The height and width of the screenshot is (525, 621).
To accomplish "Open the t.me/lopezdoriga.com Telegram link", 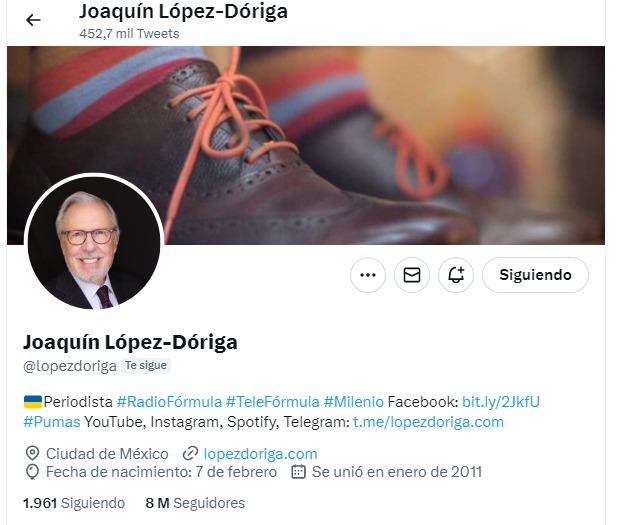I will [x=429, y=422].
